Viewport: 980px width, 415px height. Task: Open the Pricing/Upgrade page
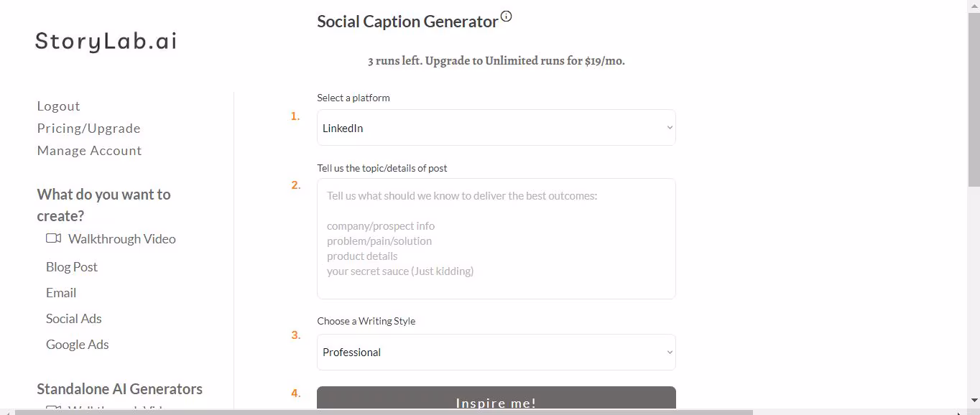point(88,129)
